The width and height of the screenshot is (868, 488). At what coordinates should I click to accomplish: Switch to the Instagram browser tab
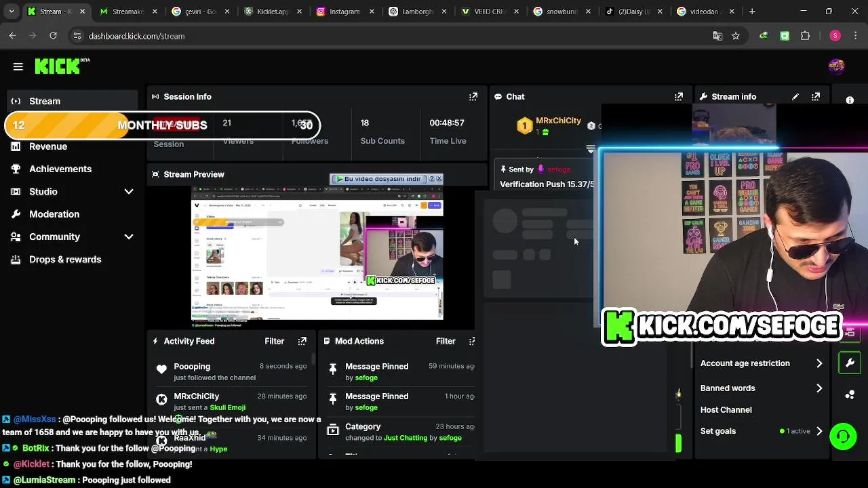click(344, 12)
